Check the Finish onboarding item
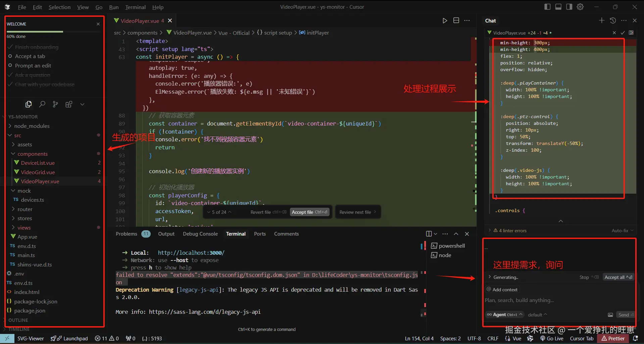 33,47
